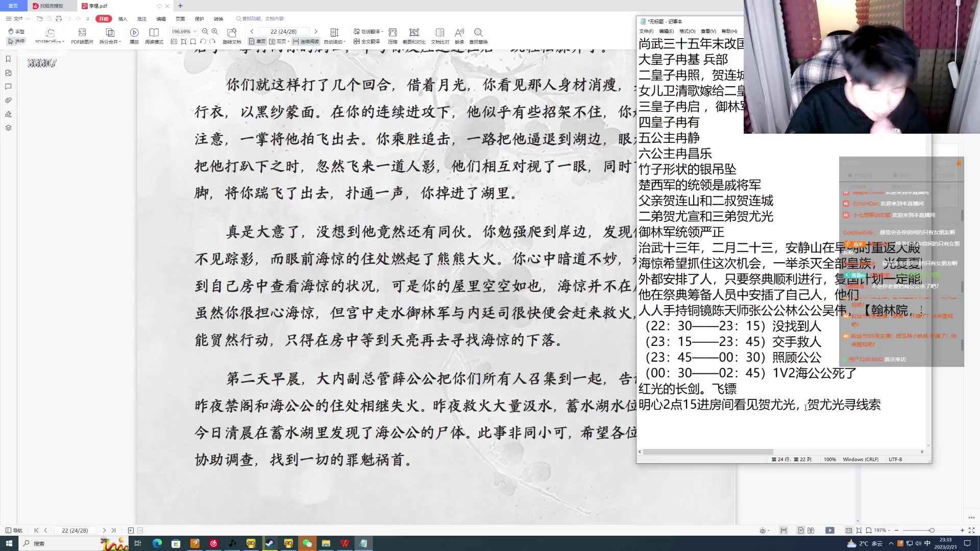This screenshot has height=551, width=980.
Task: Open attachments panel in left sidebar
Action: tap(8, 101)
